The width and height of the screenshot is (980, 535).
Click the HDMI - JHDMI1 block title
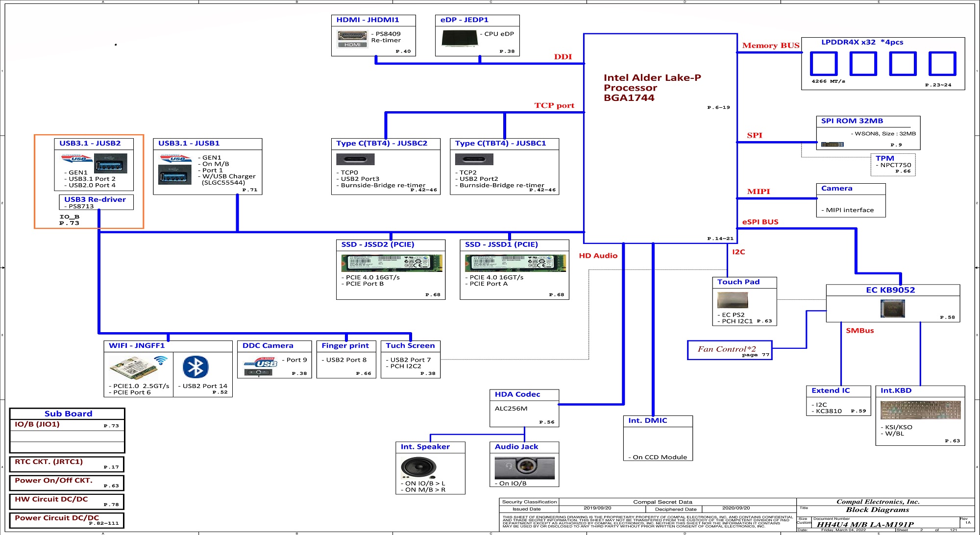click(367, 20)
